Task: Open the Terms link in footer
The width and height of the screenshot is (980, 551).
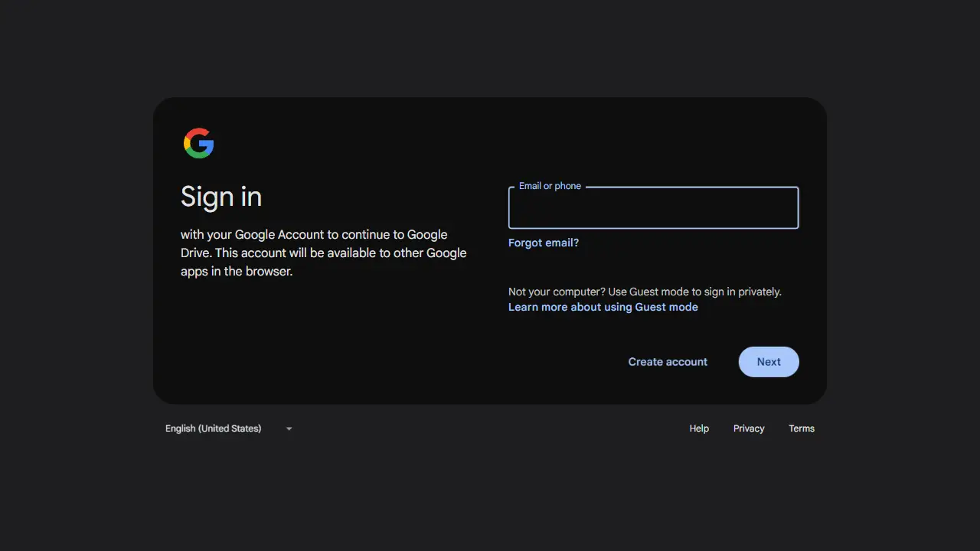Action: click(x=802, y=429)
